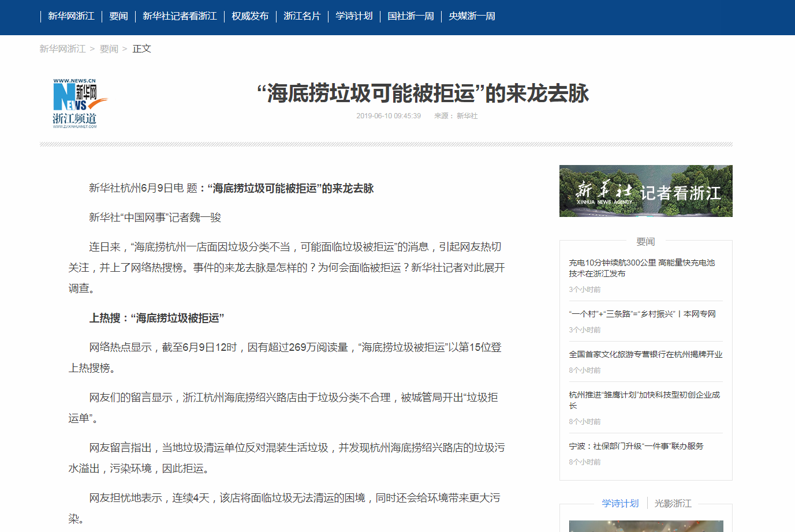Open the 杭州推进雏鹰计划 news link

(x=644, y=400)
